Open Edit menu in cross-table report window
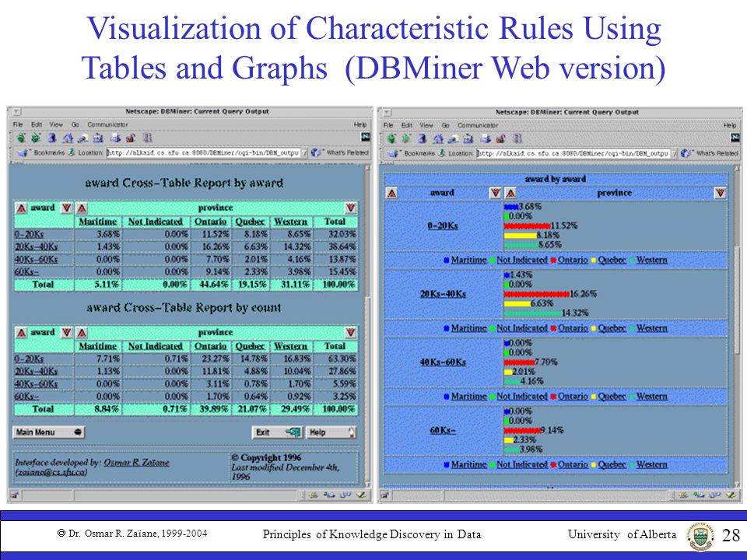 coord(37,124)
